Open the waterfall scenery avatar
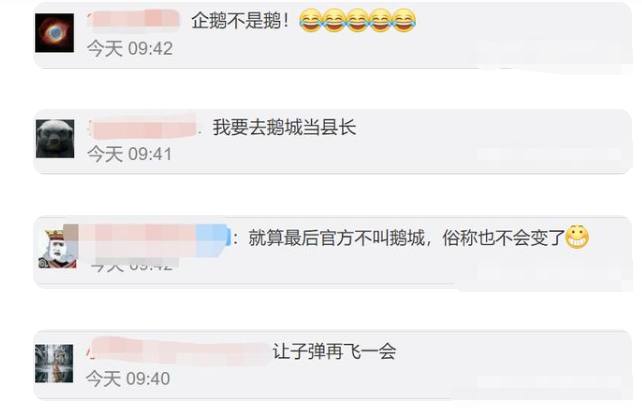Screen dimensions: 642x416 pyautogui.click(x=54, y=364)
